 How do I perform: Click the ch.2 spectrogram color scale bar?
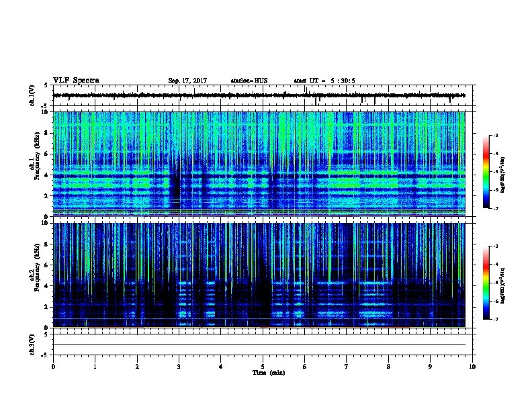pyautogui.click(x=486, y=283)
